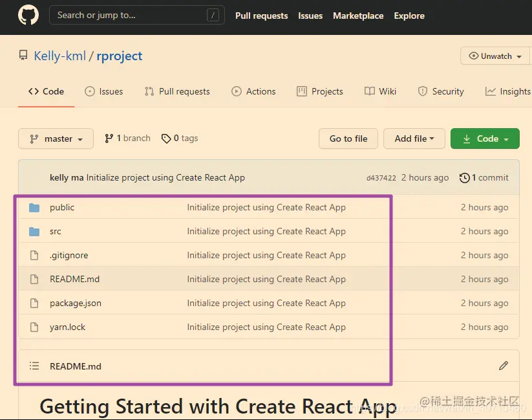532x420 pixels.
Task: Select the Code tab
Action: 46,91
